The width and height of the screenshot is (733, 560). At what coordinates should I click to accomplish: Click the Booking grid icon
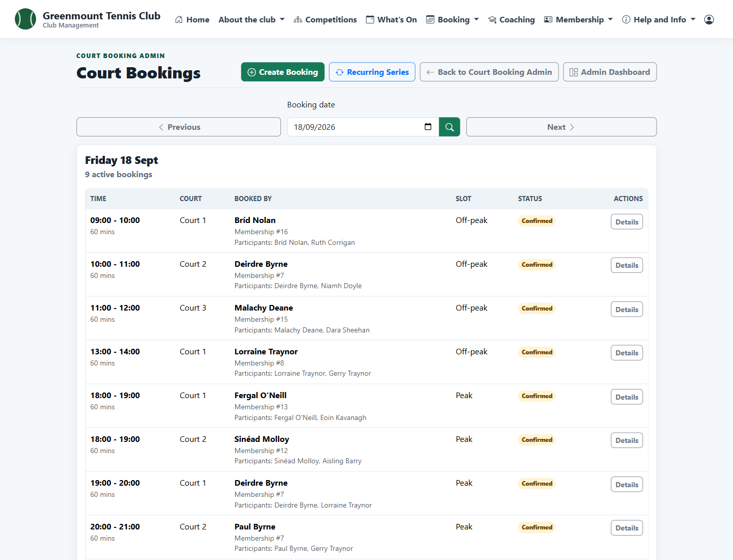point(430,19)
